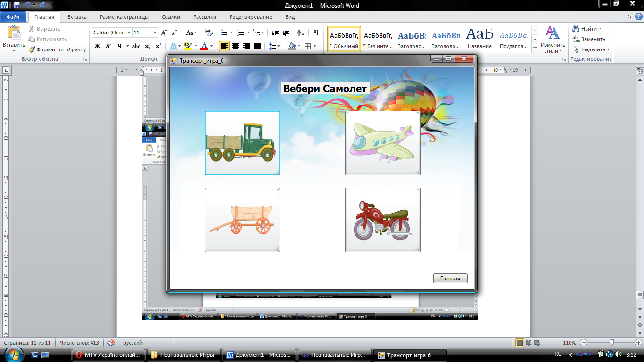644x362 pixels.
Task: Open the Файл tab
Action: (x=13, y=17)
